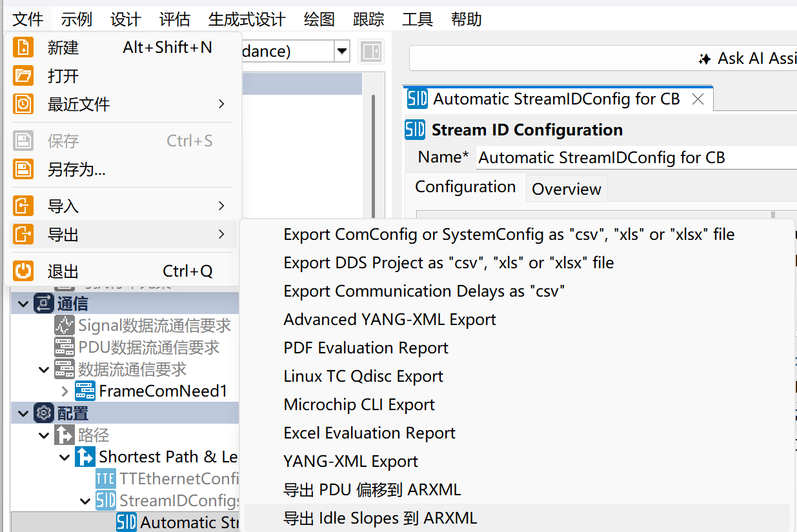The image size is (797, 532).
Task: Click the Name input field
Action: 636,158
